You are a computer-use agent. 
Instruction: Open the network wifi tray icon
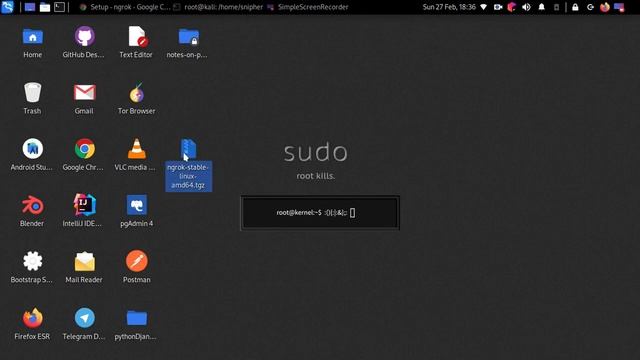pos(484,7)
